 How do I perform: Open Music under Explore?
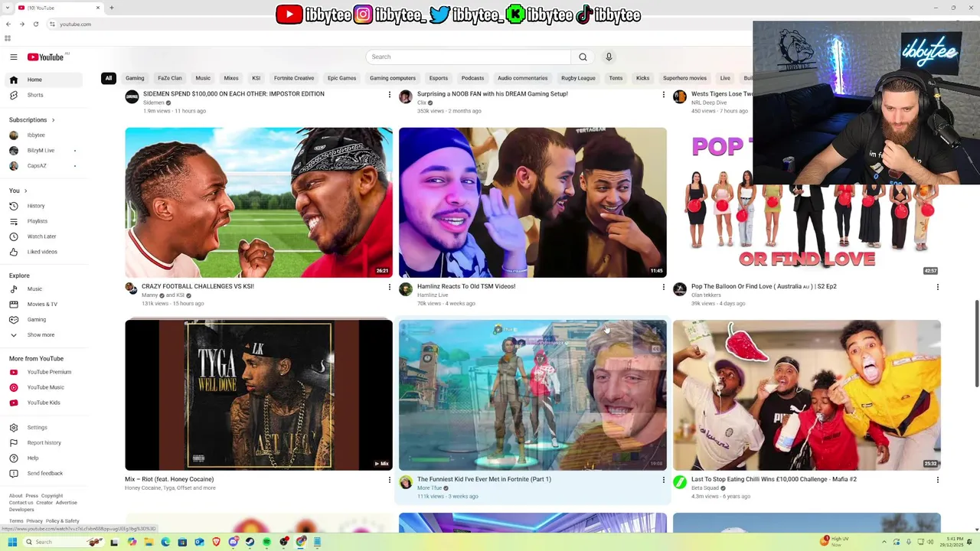[44, 289]
